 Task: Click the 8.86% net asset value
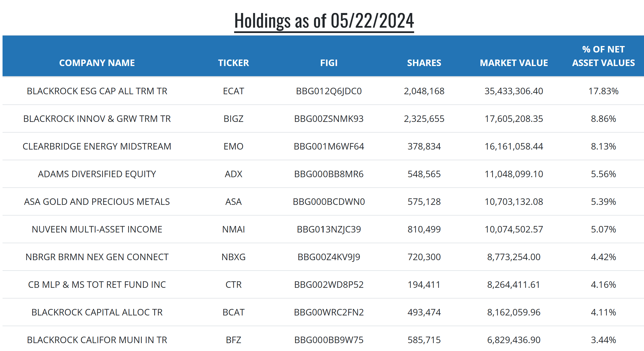coord(603,119)
